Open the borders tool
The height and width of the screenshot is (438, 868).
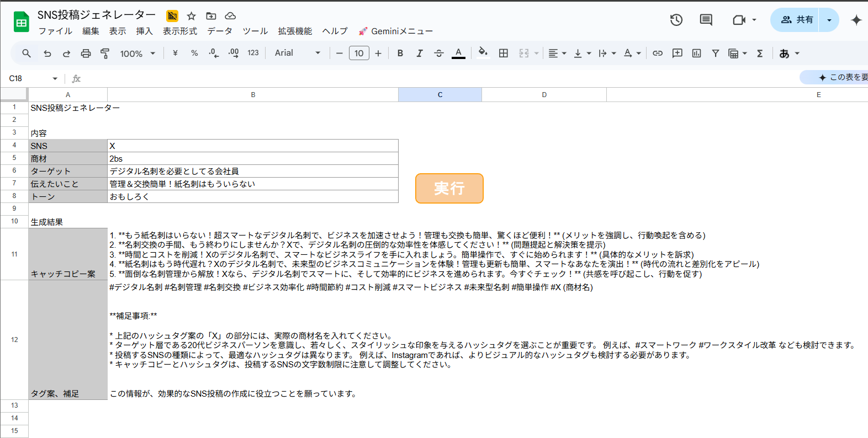coord(504,54)
